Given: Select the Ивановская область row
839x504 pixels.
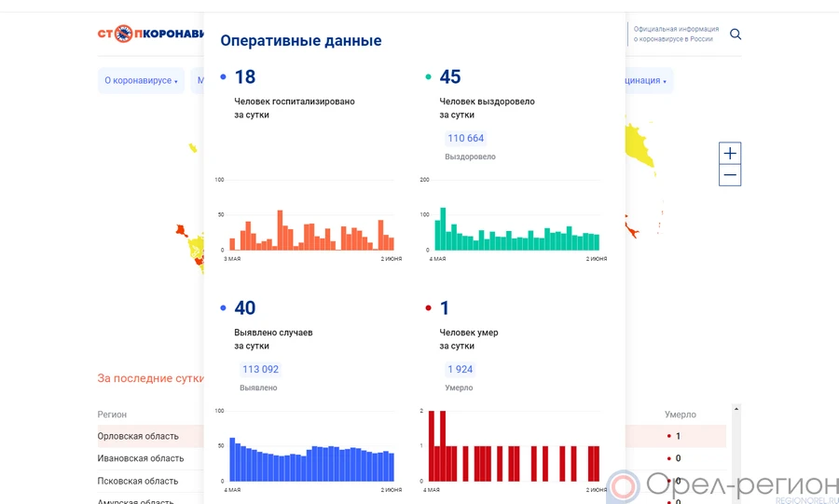Looking at the screenshot, I should point(141,458).
